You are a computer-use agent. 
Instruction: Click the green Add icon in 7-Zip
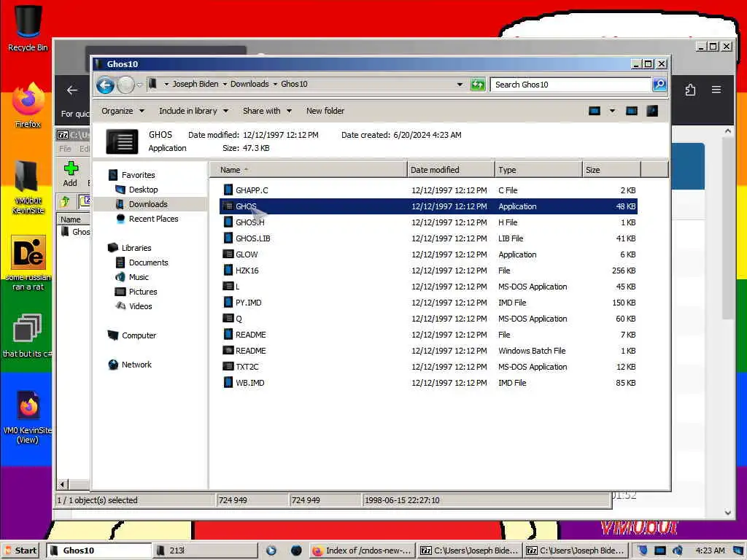click(71, 168)
